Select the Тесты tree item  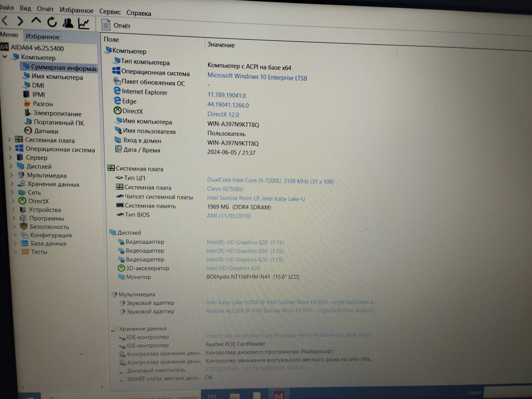35,252
